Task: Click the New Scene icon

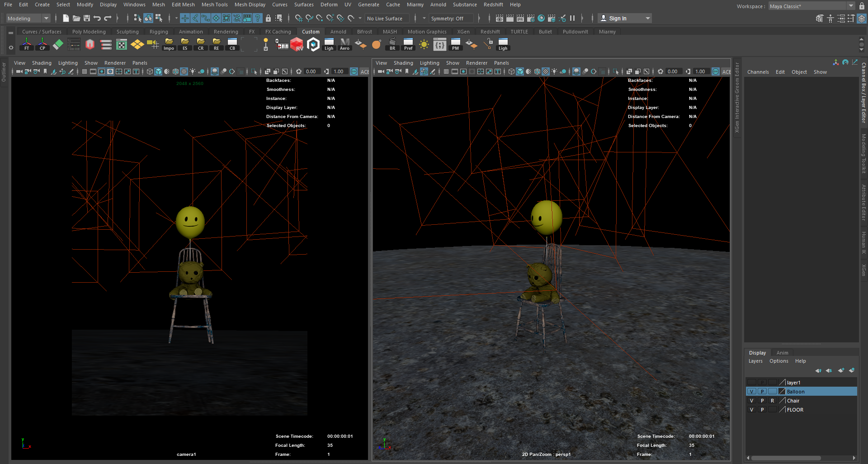Action: pos(66,18)
